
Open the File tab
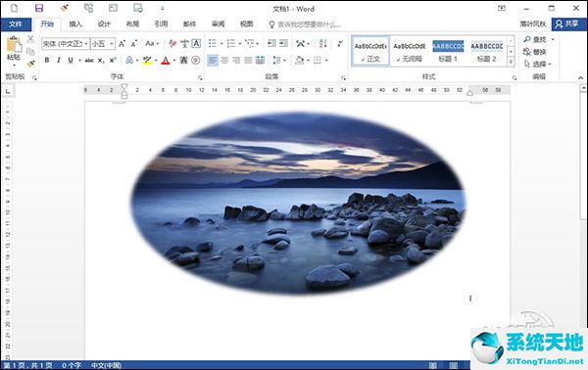point(16,24)
